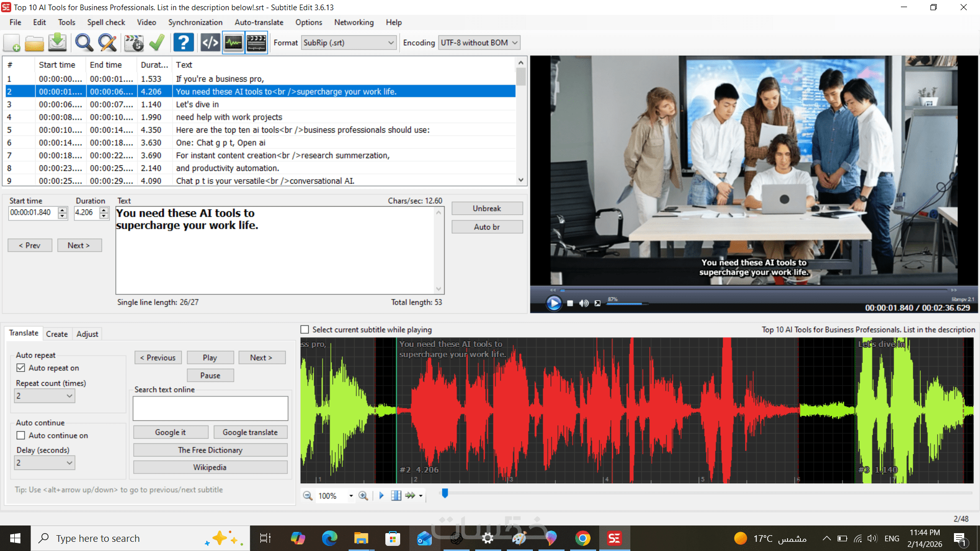Disable Auto repeat on checkbox
This screenshot has height=551, width=980.
[21, 368]
